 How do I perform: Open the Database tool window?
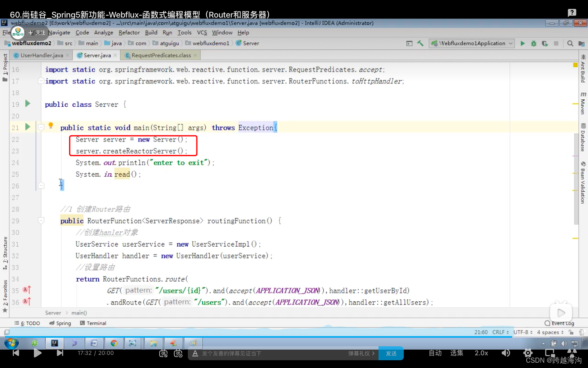click(583, 138)
